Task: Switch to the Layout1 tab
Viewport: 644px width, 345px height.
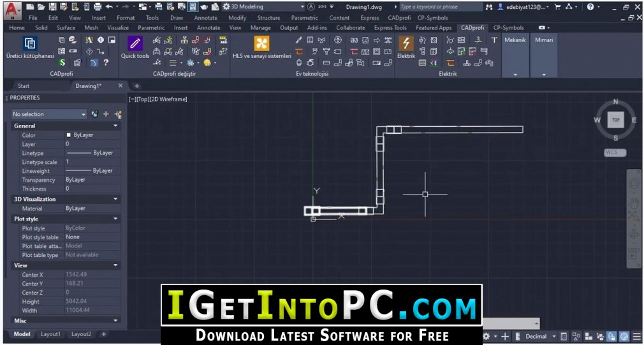Action: (50, 334)
